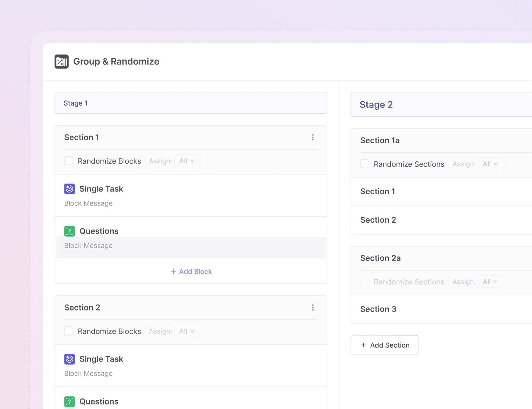Open the Assign All dropdown under Section 1a
The width and height of the screenshot is (532, 409).
[x=491, y=164]
